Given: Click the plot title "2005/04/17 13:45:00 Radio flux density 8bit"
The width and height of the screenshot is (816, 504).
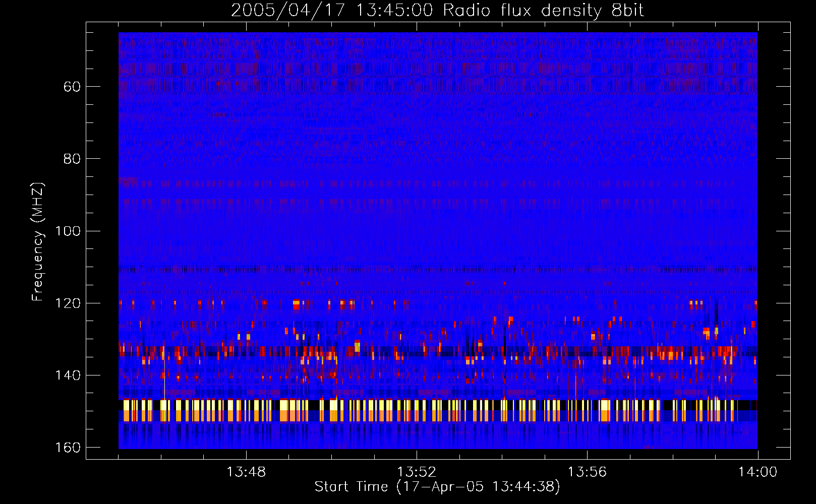Looking at the screenshot, I should 437,10.
